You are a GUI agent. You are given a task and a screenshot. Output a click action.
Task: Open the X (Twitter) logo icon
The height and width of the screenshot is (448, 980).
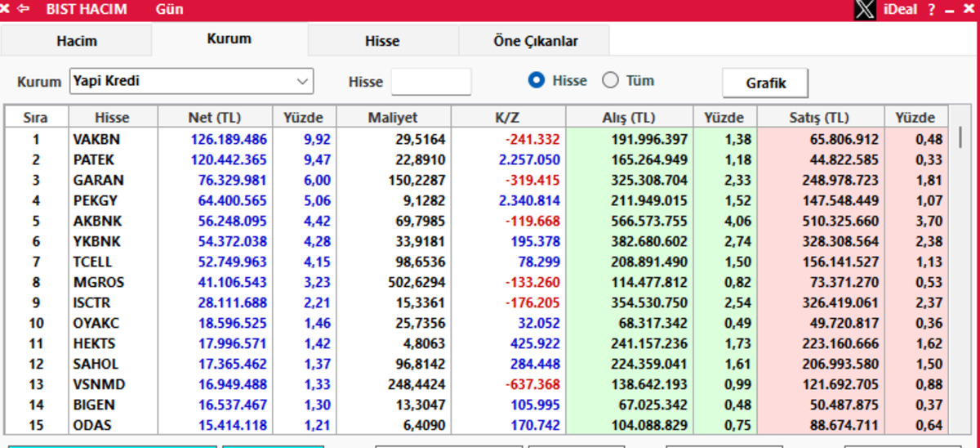[865, 10]
